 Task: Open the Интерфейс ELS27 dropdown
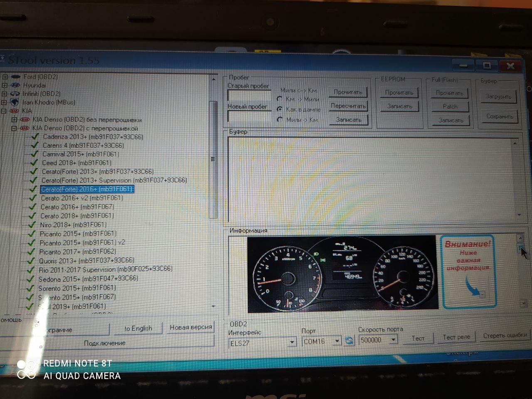click(x=292, y=342)
